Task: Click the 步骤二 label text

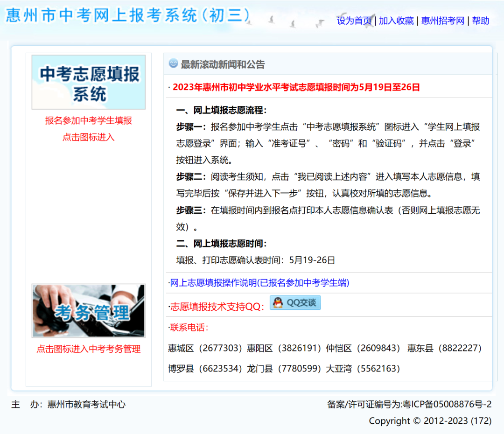Action: [191, 177]
